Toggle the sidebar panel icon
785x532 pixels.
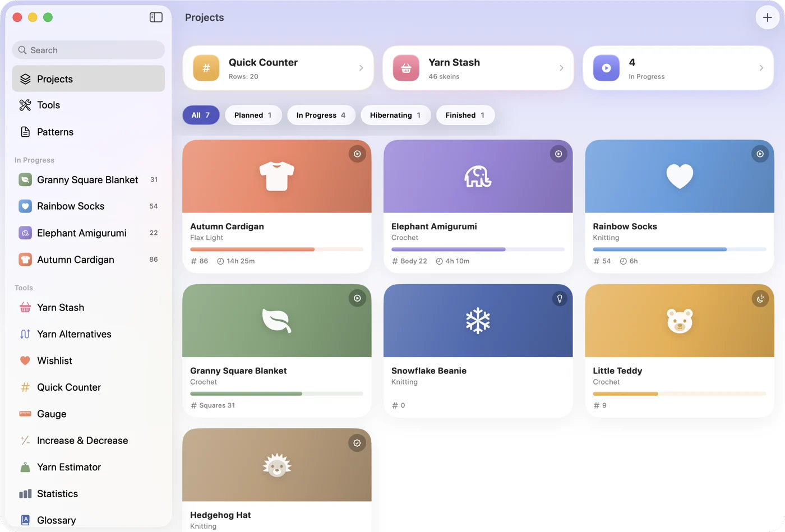coord(156,17)
